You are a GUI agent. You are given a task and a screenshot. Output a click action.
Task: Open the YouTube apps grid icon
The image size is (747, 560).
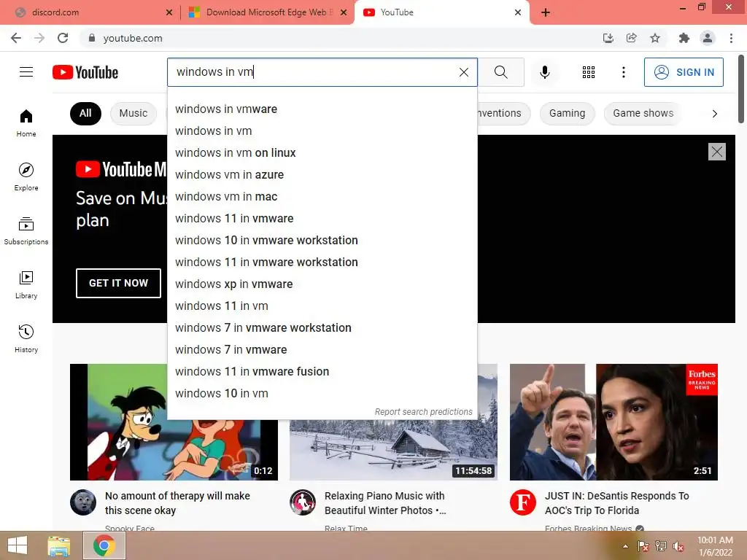589,72
